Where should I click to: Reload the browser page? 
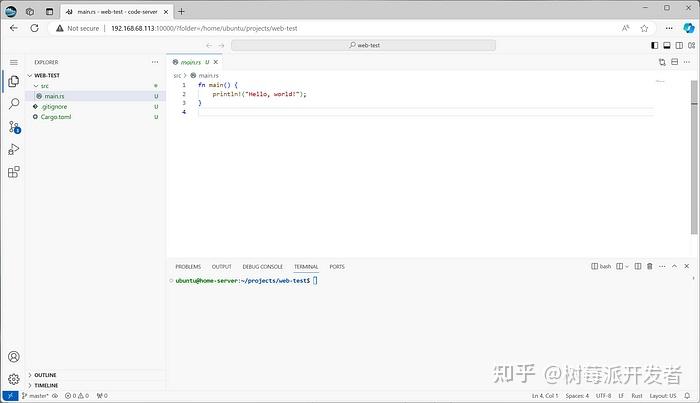click(x=34, y=28)
